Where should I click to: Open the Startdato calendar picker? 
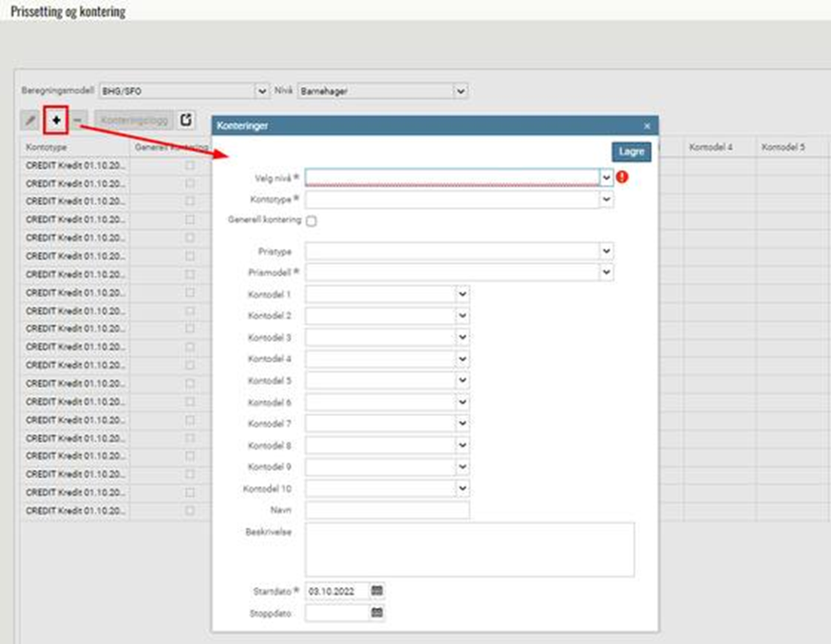click(377, 591)
